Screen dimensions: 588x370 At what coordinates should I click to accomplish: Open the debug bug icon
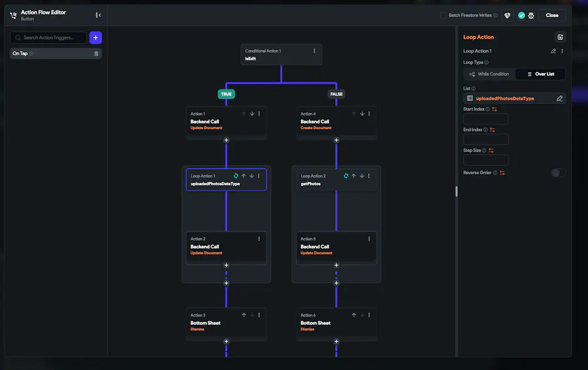pos(531,15)
